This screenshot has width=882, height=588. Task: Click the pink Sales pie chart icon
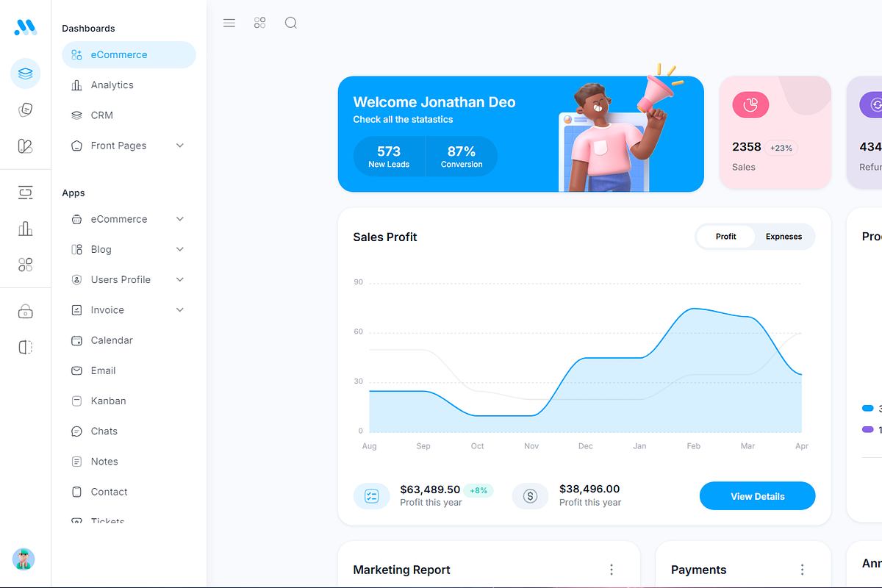tap(750, 105)
